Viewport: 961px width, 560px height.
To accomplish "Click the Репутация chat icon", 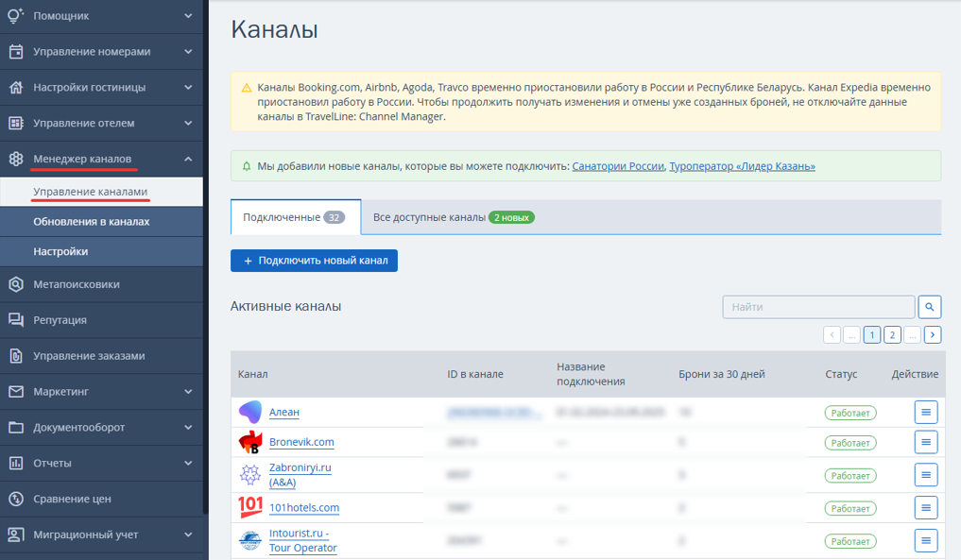I will click(16, 320).
